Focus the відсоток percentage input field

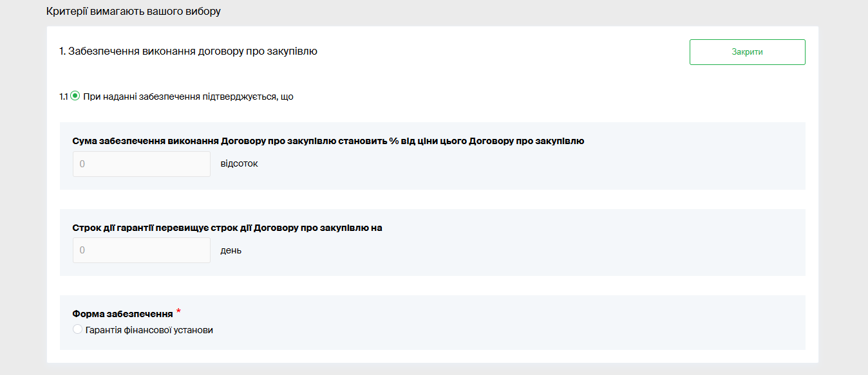142,164
